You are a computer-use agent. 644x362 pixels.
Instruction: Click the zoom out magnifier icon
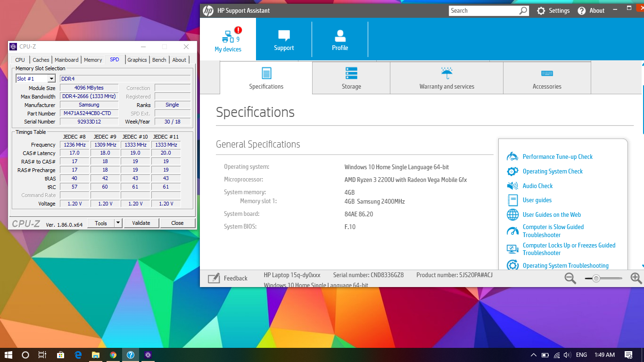pyautogui.click(x=570, y=279)
